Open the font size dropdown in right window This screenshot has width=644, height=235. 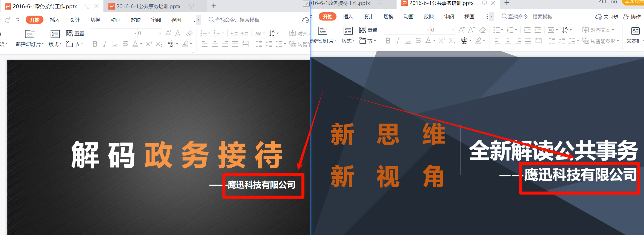453,30
